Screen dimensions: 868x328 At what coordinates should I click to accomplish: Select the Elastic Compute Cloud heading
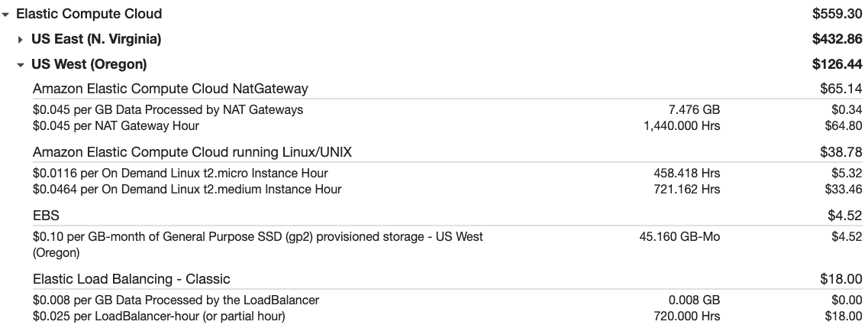point(89,14)
